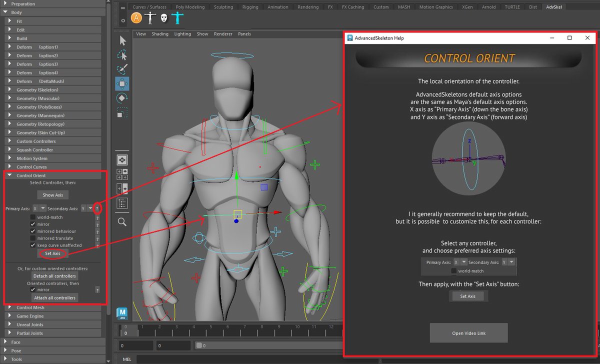Screen dimensions: 600x364
Task: Click the magnifier search icon in toolbox
Action: point(122,221)
